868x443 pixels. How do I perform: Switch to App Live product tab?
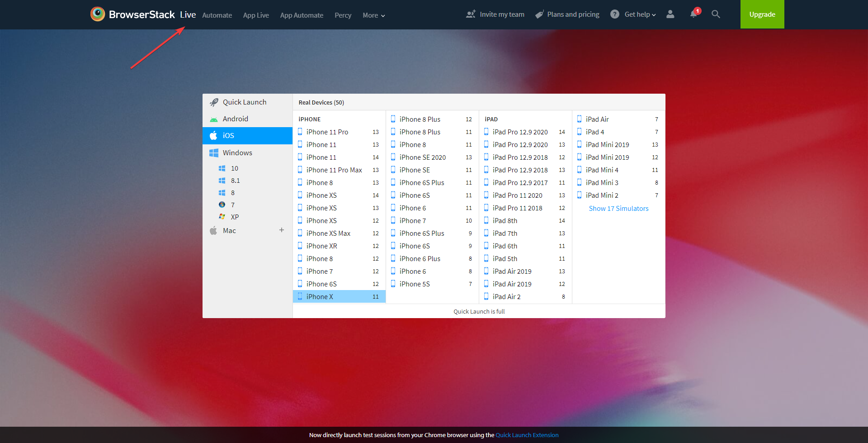coord(256,15)
